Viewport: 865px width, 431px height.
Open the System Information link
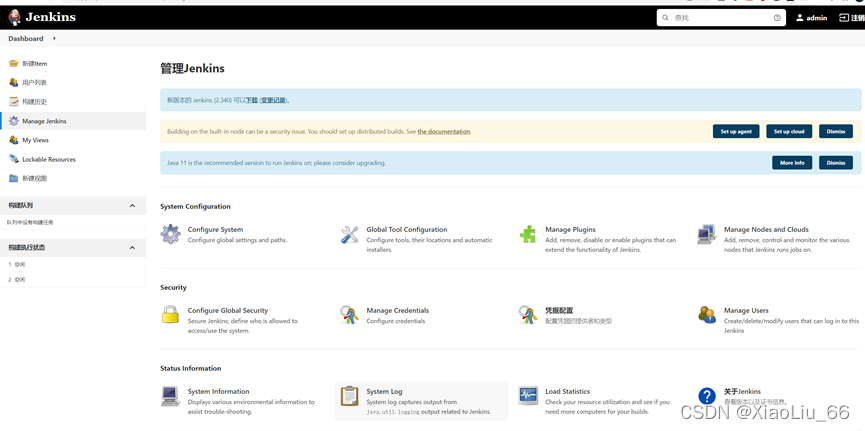[x=218, y=391]
